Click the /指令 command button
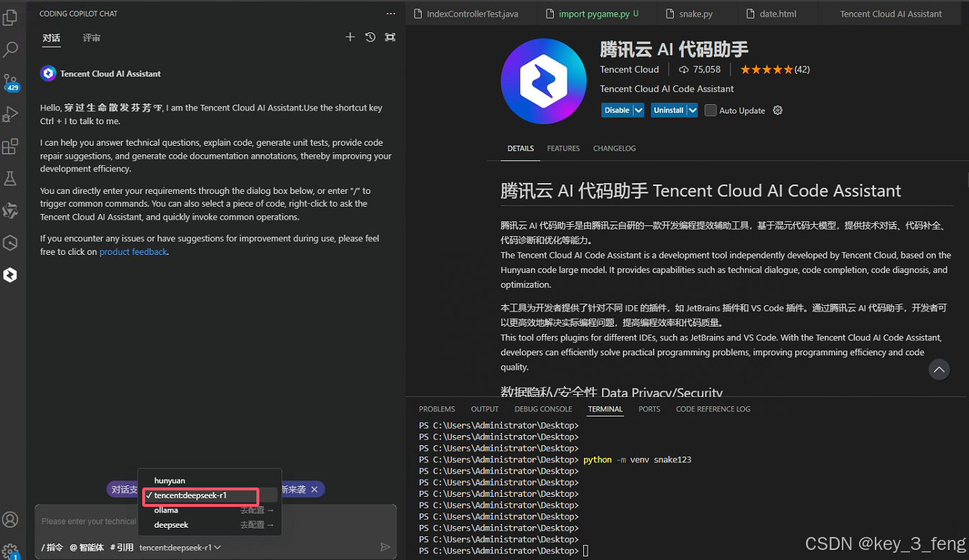Screen dimensions: 969x560 [52, 547]
